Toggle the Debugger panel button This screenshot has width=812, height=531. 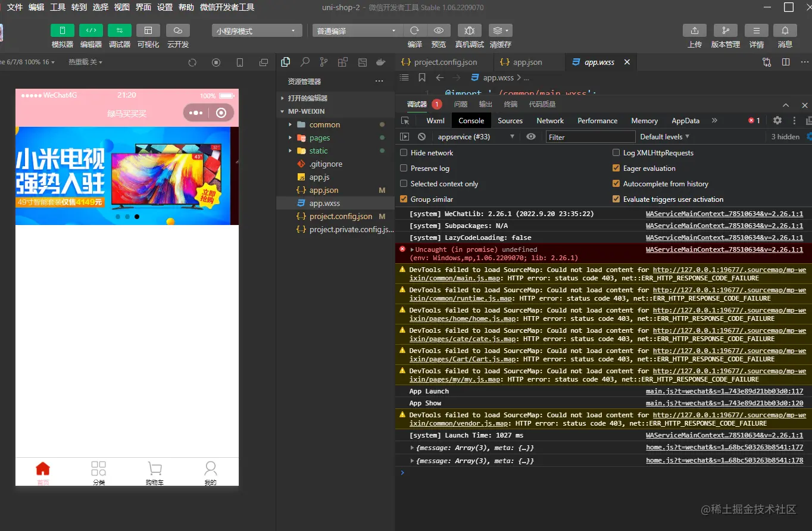(x=120, y=30)
